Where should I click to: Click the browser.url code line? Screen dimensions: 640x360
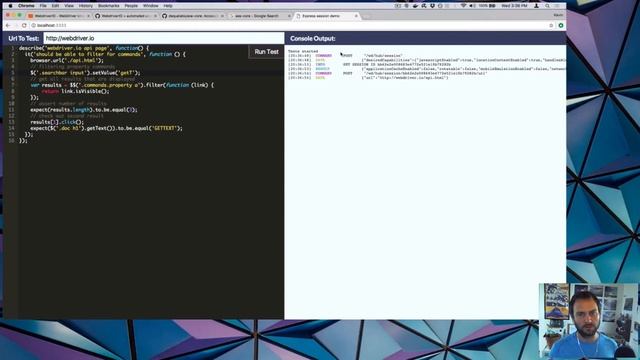pos(67,60)
